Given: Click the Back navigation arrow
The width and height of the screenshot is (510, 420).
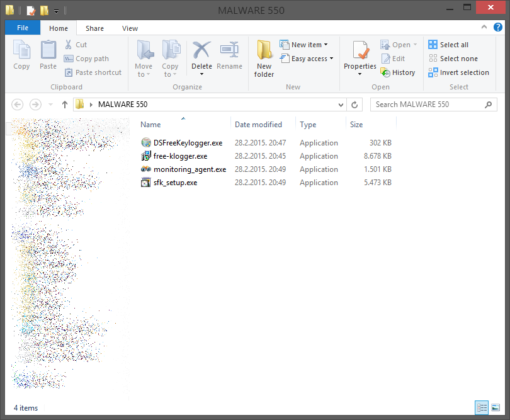Looking at the screenshot, I should [x=17, y=105].
